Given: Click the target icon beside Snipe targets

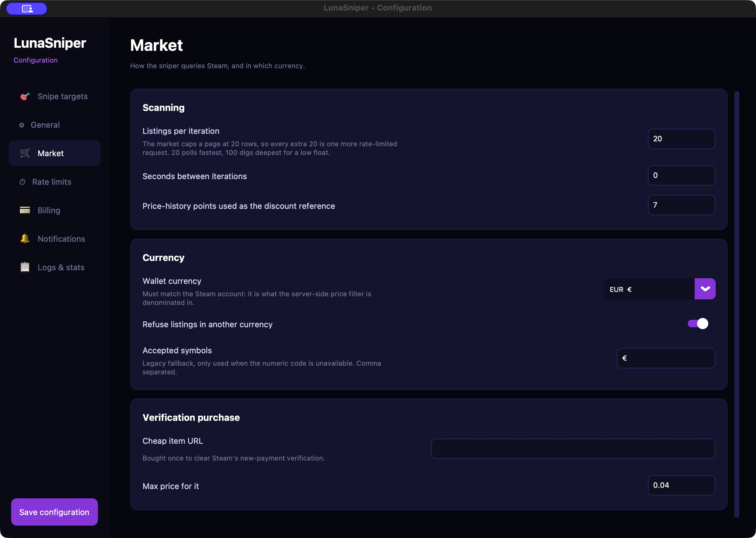Looking at the screenshot, I should 25,96.
